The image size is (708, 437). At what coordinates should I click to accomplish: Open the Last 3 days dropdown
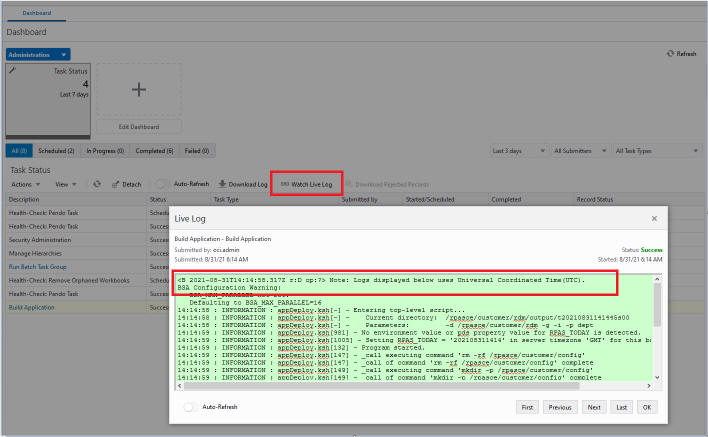(x=518, y=151)
